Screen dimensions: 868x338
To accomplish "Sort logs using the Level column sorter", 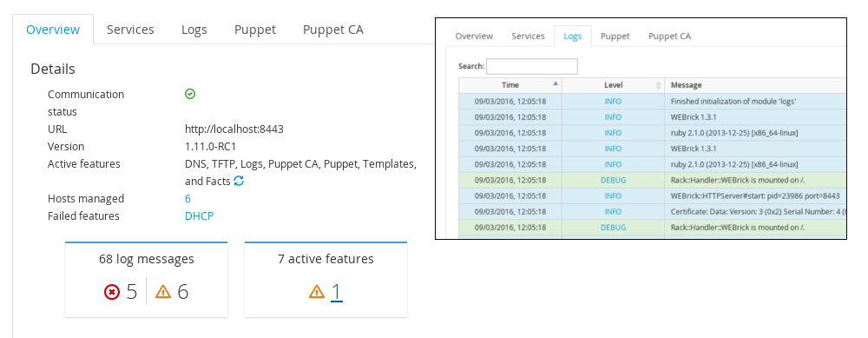I will pos(658,85).
